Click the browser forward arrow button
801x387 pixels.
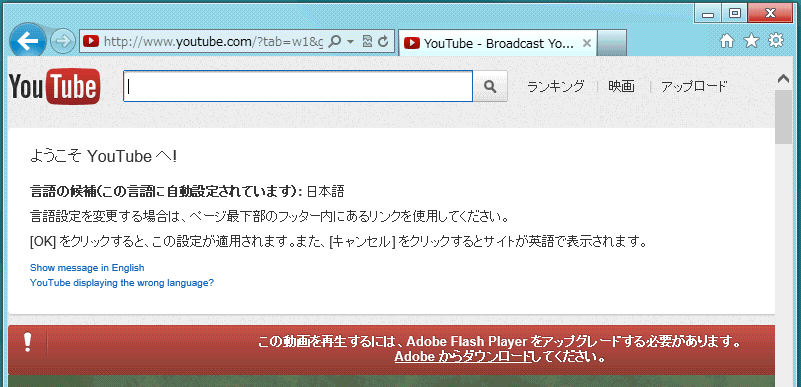[x=63, y=41]
